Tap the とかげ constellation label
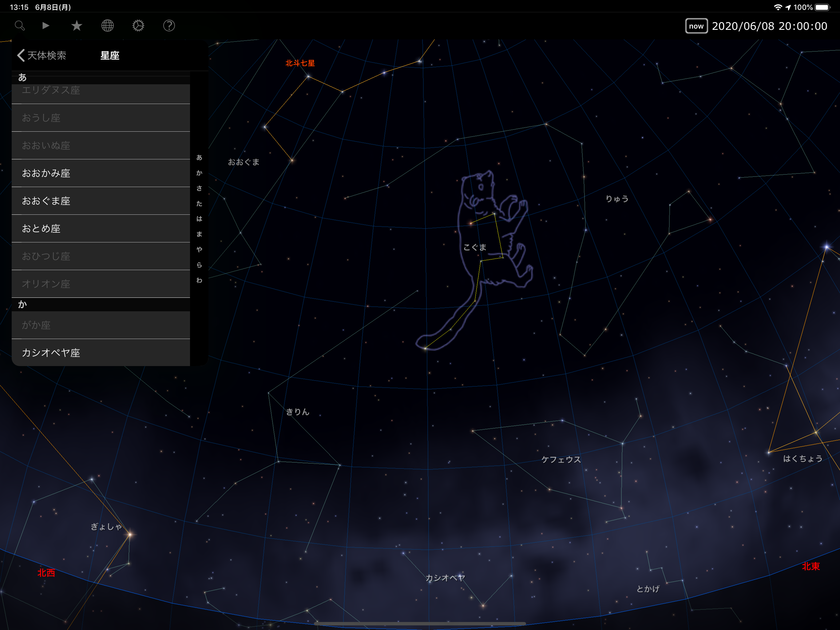Viewport: 840px width, 630px height. point(648,589)
